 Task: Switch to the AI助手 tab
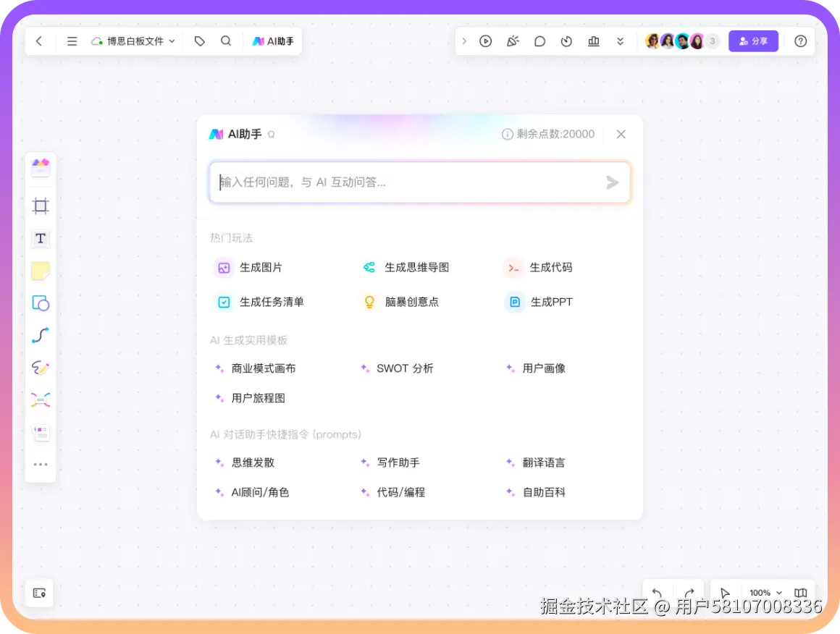[273, 41]
